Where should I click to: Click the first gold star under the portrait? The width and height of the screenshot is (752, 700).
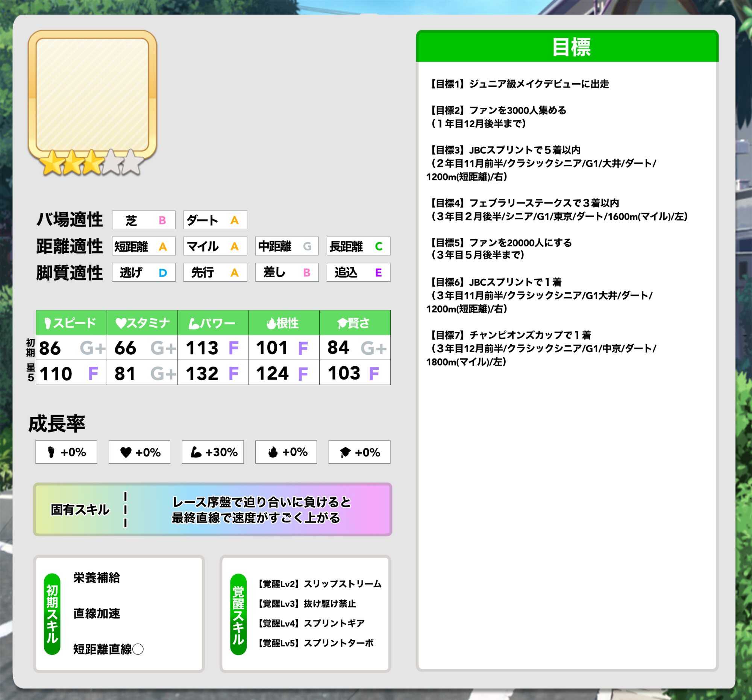click(x=52, y=163)
